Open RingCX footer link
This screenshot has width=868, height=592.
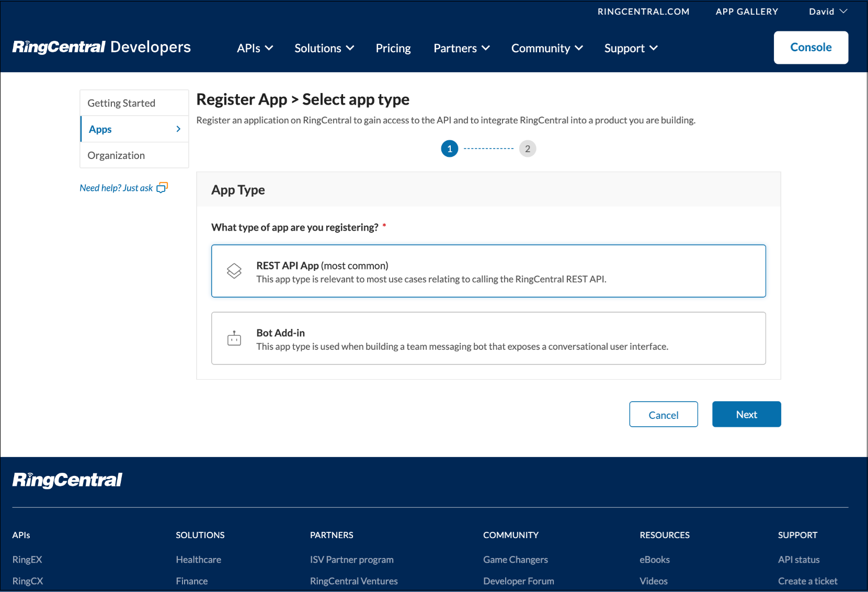[x=28, y=581]
